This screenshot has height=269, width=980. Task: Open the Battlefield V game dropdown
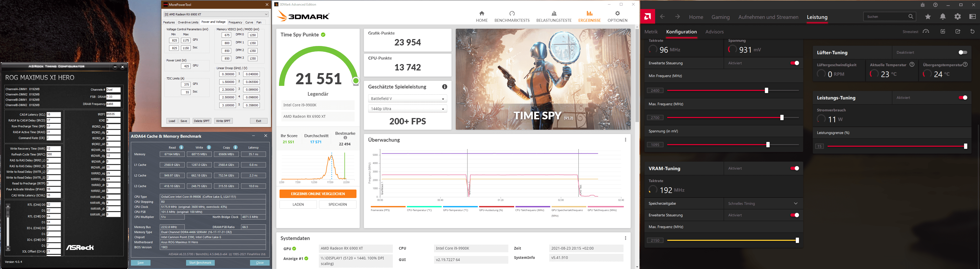pyautogui.click(x=407, y=99)
